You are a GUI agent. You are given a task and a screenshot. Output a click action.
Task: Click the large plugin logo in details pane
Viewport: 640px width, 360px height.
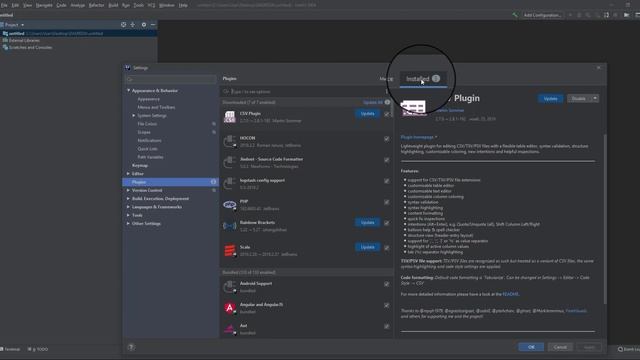pos(413,108)
